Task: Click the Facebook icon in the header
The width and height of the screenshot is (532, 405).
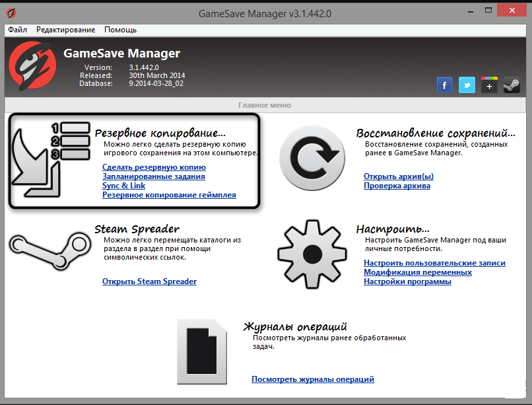Action: (444, 85)
